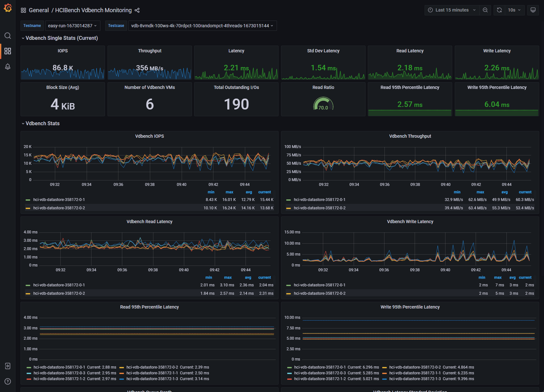Toggle hci-vdb-datastore-358172-0-1 in Vdbench Throughput legend
Screen dimensions: 544x392
[319, 199]
